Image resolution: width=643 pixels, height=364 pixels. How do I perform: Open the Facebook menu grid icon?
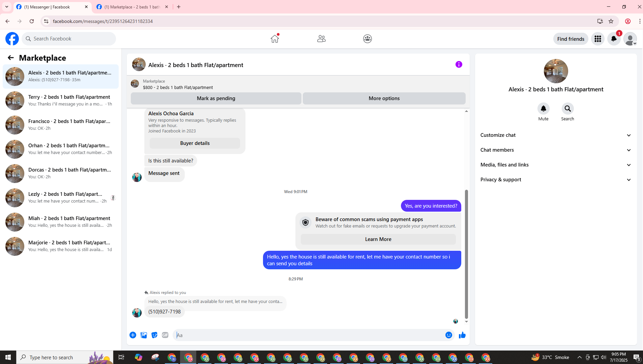coord(598,39)
